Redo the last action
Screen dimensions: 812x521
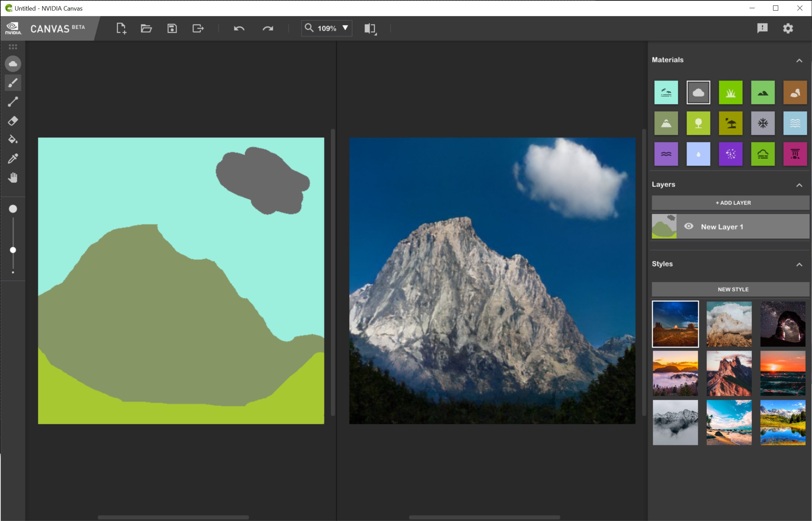coord(268,28)
